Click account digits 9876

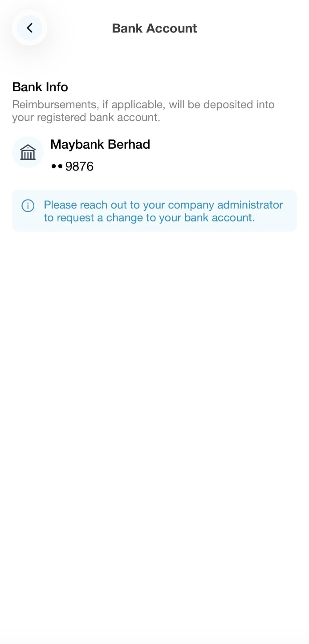click(x=79, y=167)
